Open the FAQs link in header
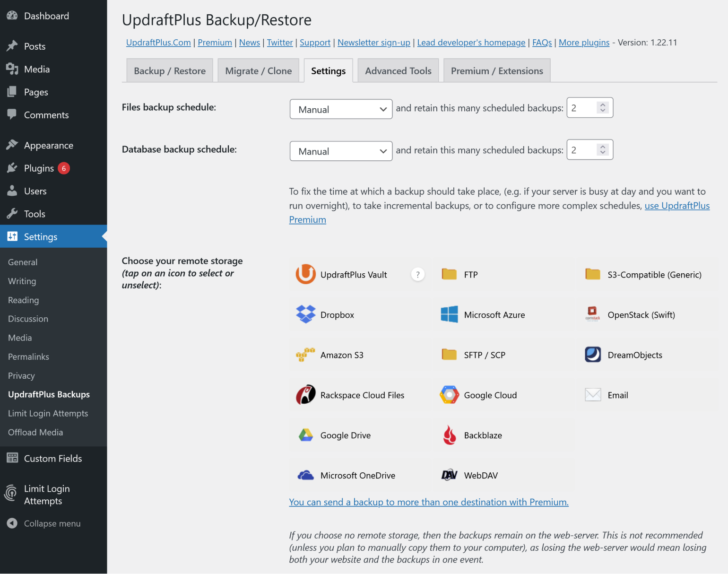728x574 pixels. pos(542,43)
